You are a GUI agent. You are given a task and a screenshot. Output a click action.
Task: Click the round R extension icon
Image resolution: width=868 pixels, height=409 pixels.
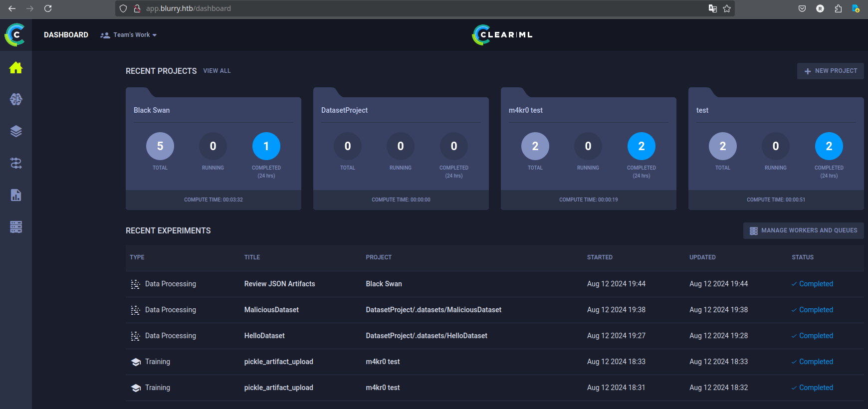(820, 8)
